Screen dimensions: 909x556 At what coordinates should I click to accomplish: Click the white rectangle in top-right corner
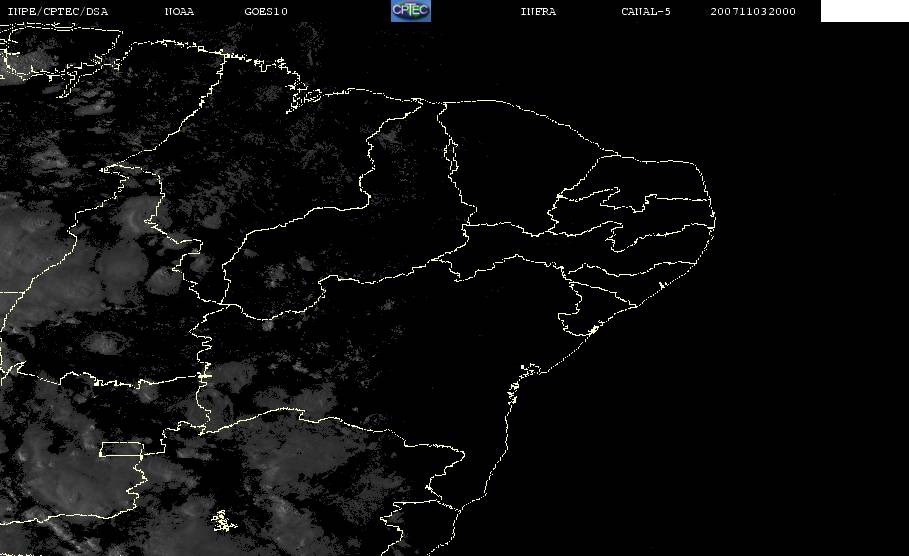(864, 11)
